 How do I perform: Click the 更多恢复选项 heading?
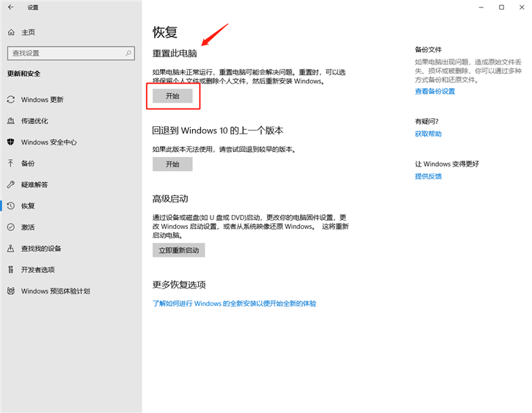pyautogui.click(x=179, y=285)
